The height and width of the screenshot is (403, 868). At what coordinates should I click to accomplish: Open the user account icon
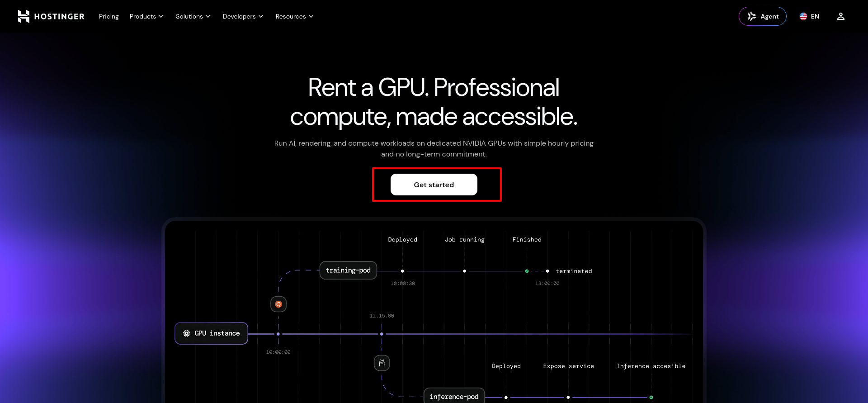[x=840, y=16]
